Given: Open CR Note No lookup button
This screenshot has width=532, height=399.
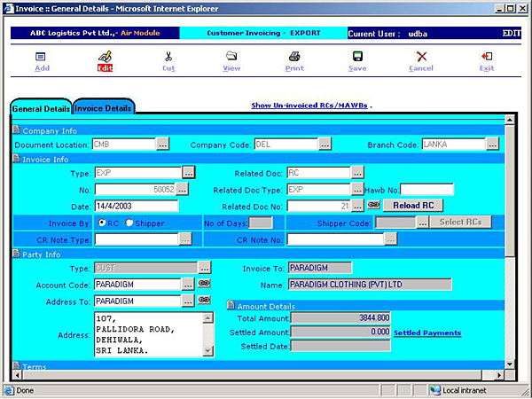Looking at the screenshot, I should point(390,239).
